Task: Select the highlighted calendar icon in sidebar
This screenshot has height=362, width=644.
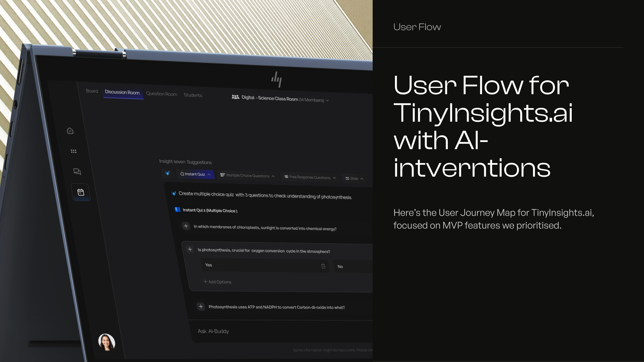Action: (x=80, y=192)
